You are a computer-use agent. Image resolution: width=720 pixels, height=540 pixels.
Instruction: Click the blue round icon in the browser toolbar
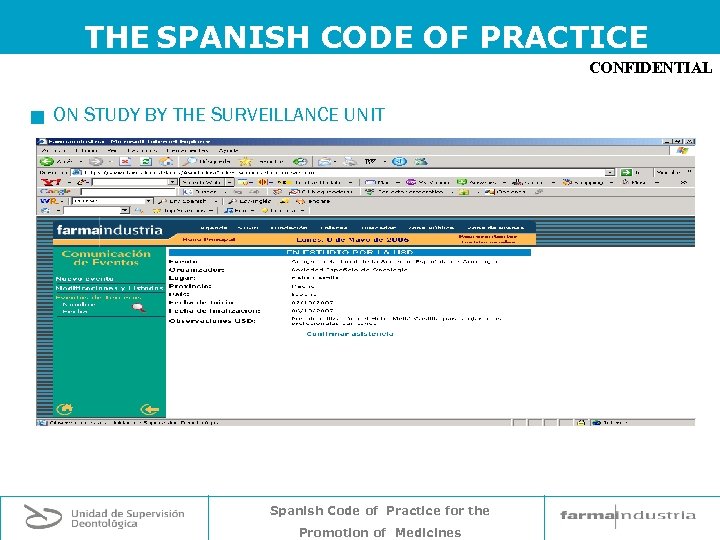coord(399,162)
